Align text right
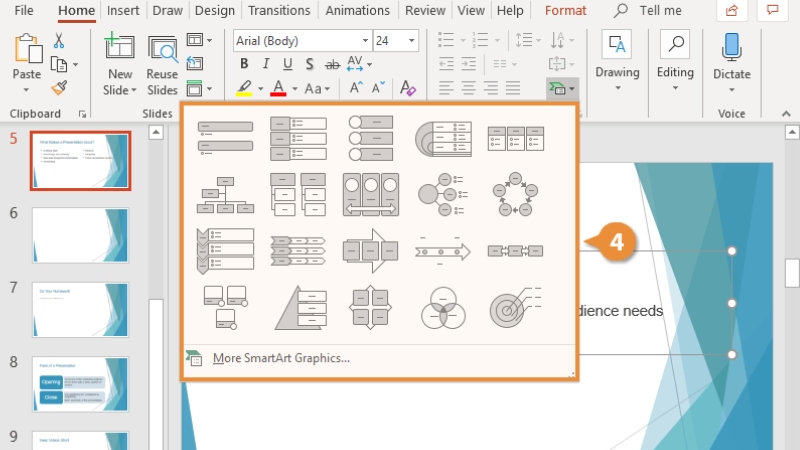The height and width of the screenshot is (450, 800). pyautogui.click(x=491, y=88)
